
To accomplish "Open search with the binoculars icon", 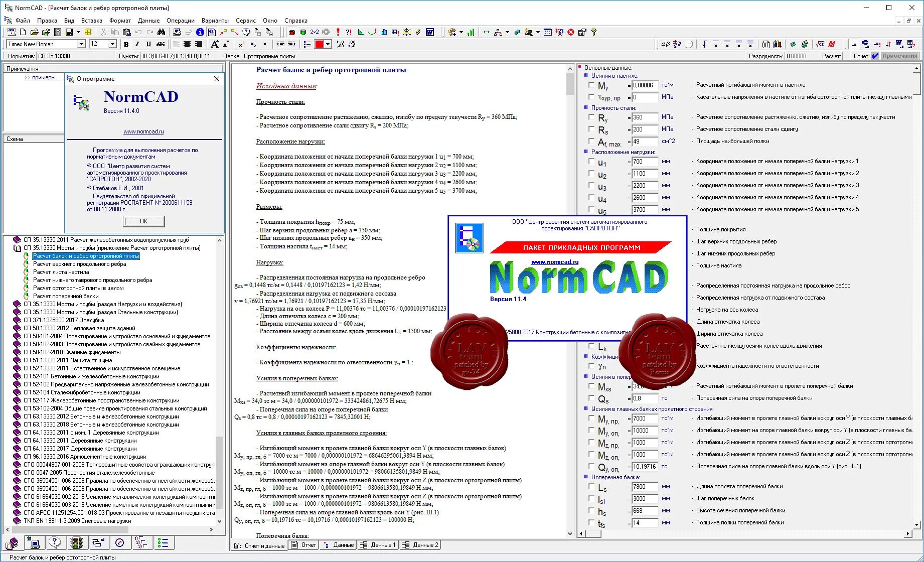I will click(x=161, y=32).
